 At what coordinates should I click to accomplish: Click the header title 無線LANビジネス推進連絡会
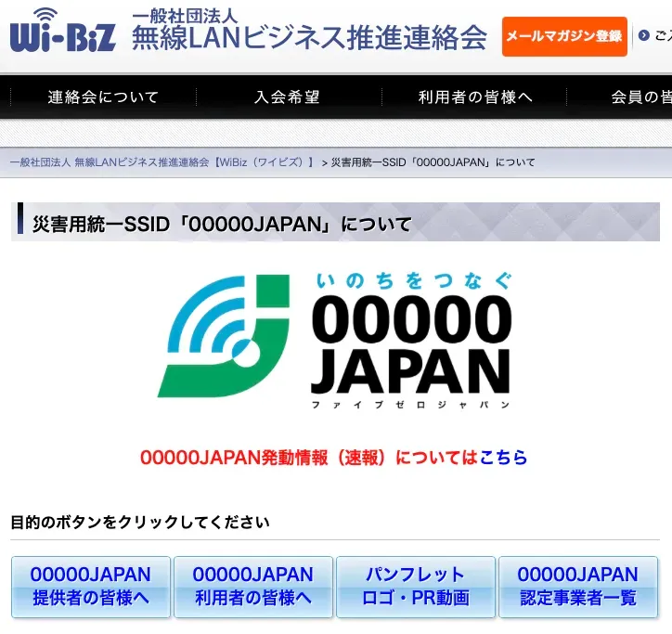pos(309,38)
